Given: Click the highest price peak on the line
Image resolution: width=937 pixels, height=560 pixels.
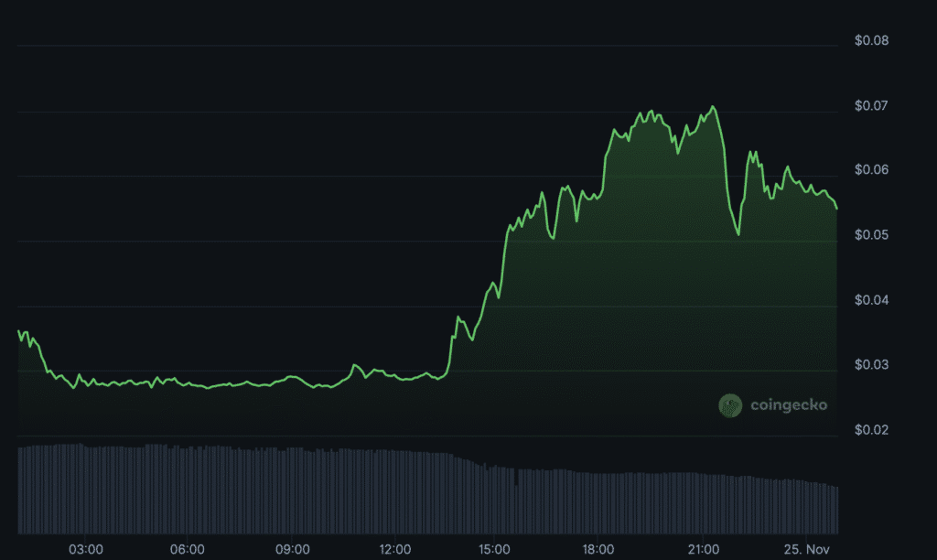Looking at the screenshot, I should click(713, 107).
